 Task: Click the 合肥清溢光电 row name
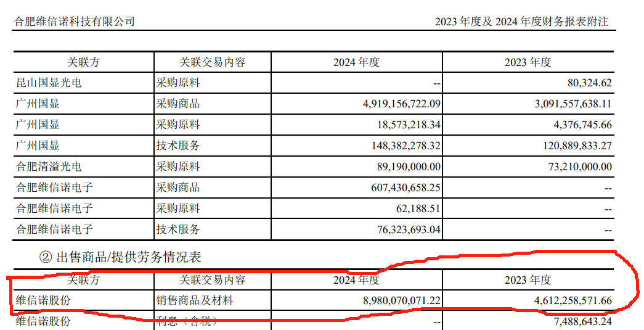click(x=49, y=167)
